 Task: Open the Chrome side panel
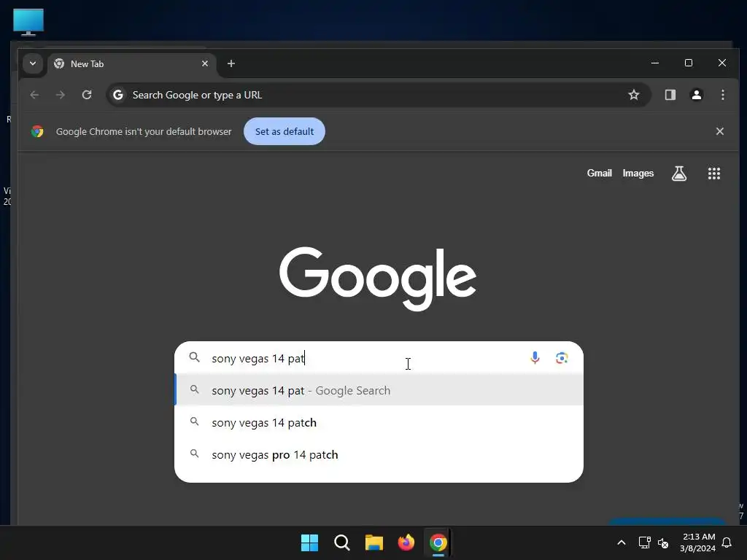click(670, 95)
